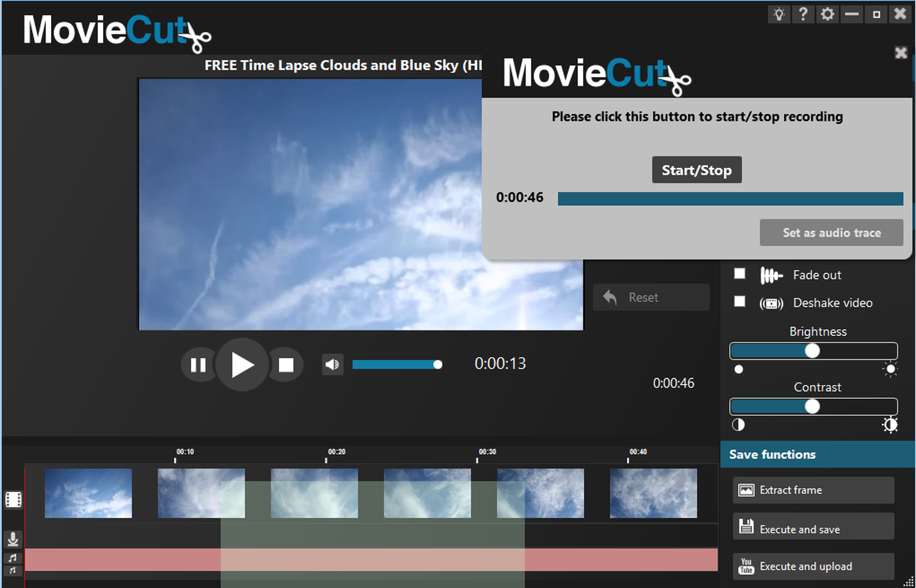This screenshot has height=588, width=916.
Task: Select the last timeline video thumbnail
Action: tap(653, 493)
